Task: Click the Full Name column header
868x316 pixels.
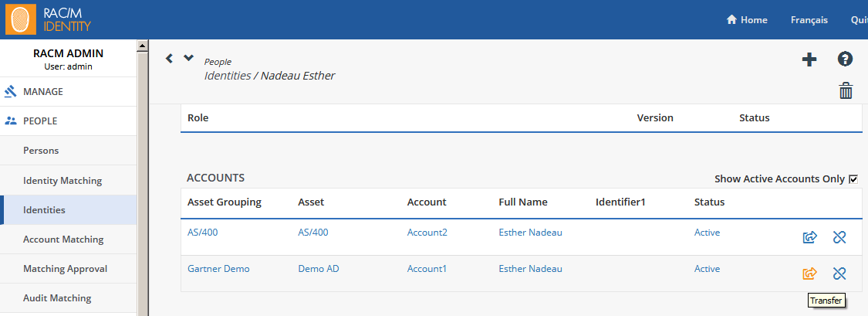Action: point(522,202)
